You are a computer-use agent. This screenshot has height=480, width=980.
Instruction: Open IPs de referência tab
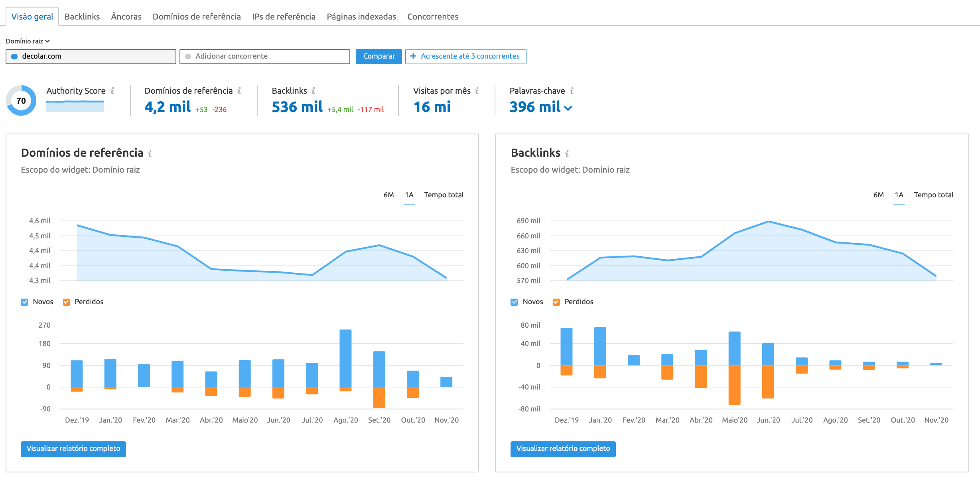284,17
